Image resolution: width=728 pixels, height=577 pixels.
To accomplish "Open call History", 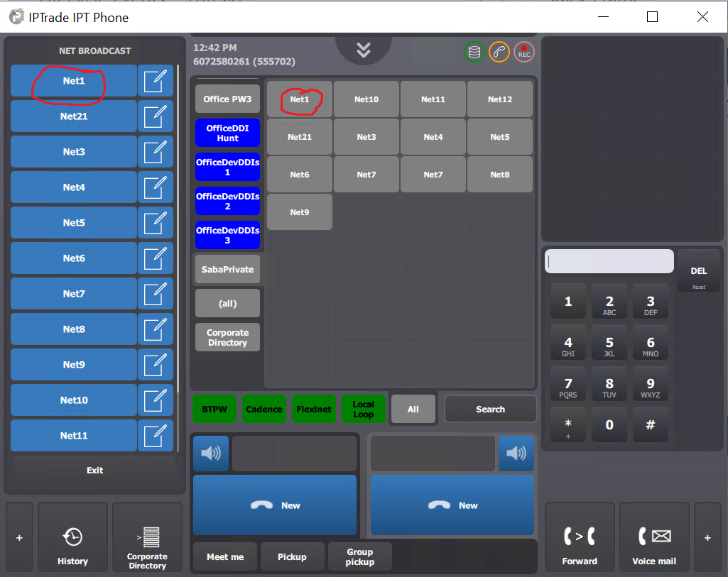I will tap(72, 537).
